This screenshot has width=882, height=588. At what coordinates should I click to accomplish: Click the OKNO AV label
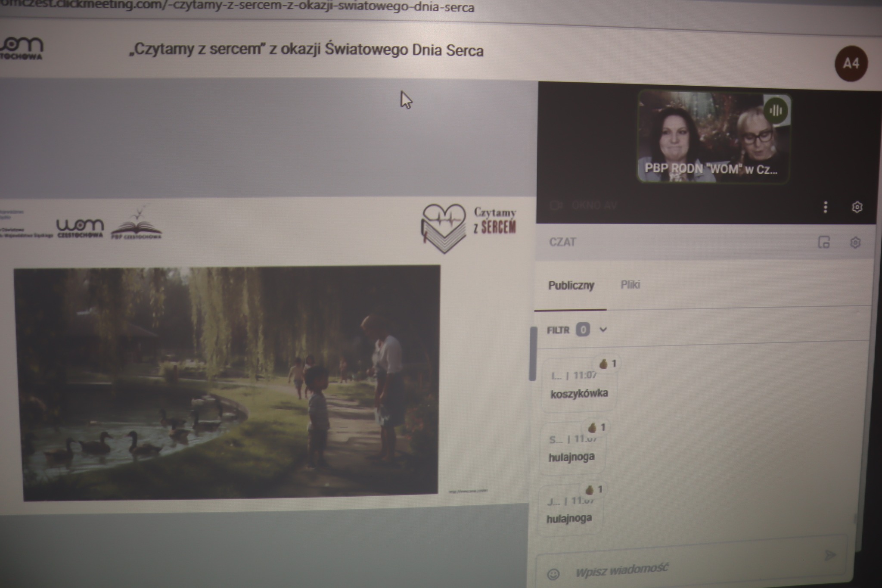[x=594, y=205]
